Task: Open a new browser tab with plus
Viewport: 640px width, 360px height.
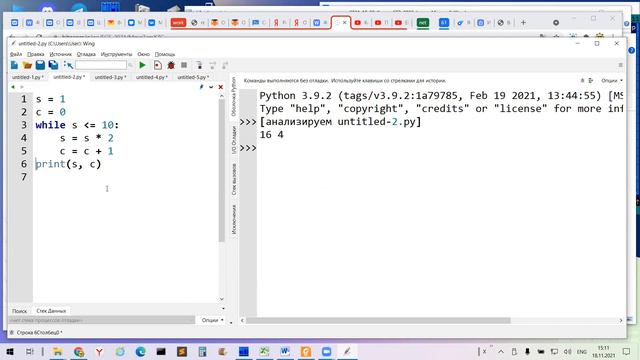Action: coord(523,23)
